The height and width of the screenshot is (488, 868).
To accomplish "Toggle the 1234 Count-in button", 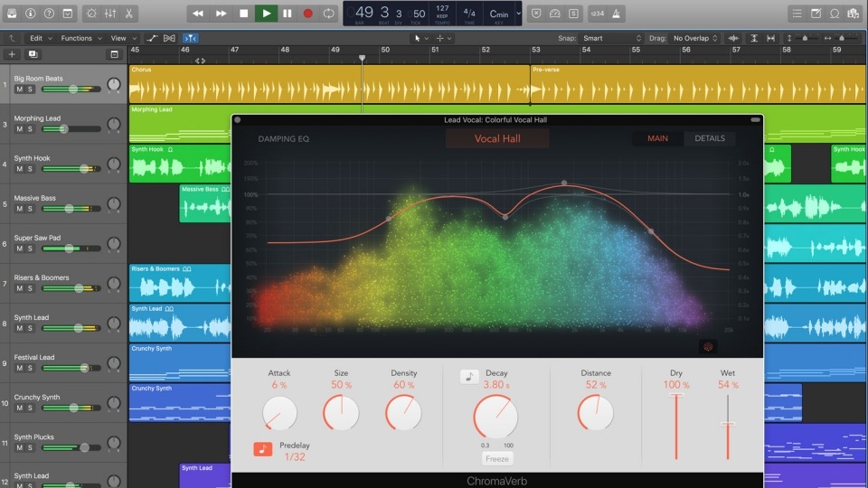I will (x=598, y=14).
